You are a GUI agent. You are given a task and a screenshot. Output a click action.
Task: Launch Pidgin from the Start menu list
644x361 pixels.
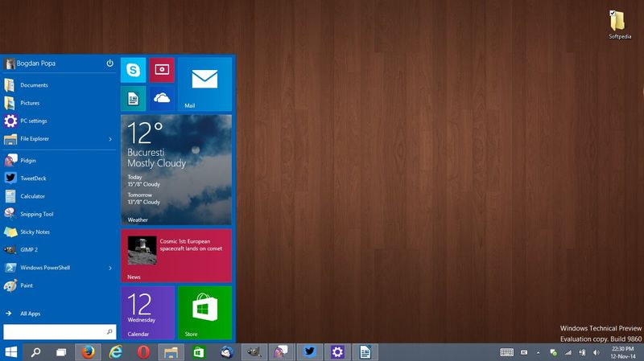(60, 160)
